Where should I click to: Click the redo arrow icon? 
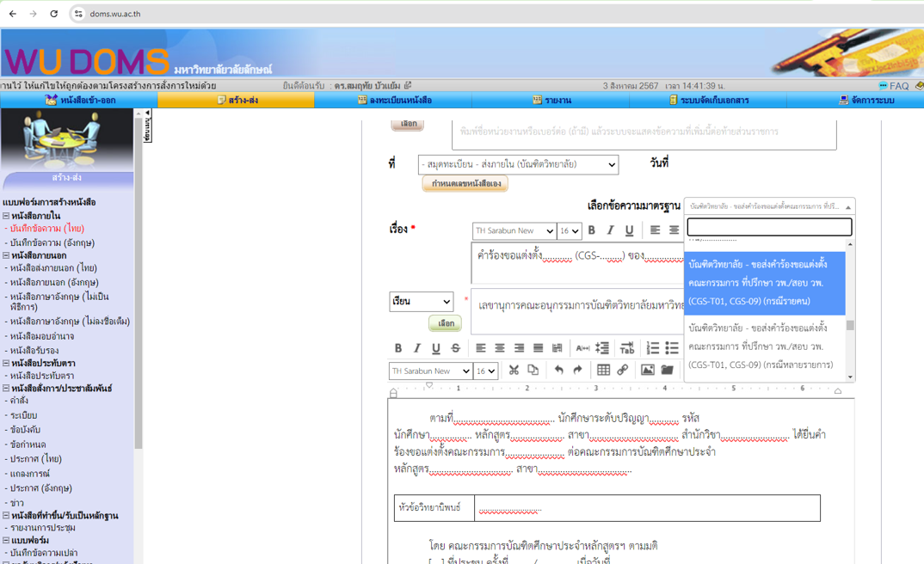[577, 371]
